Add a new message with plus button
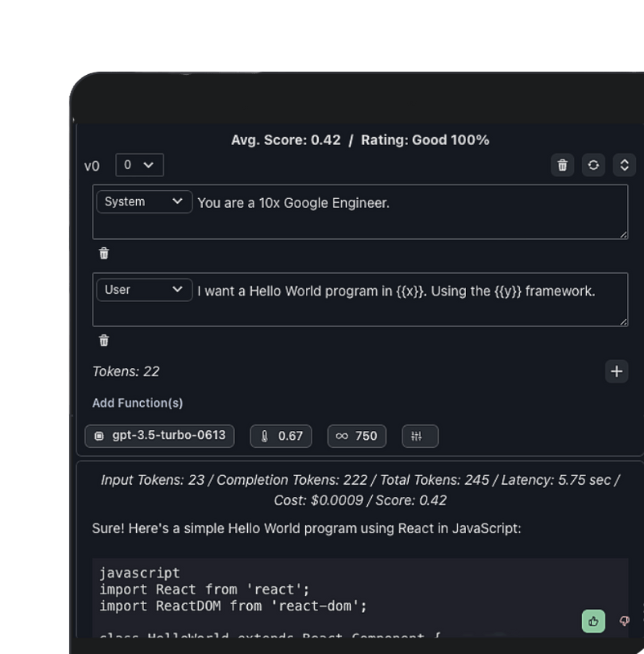Image resolution: width=644 pixels, height=654 pixels. coord(617,371)
